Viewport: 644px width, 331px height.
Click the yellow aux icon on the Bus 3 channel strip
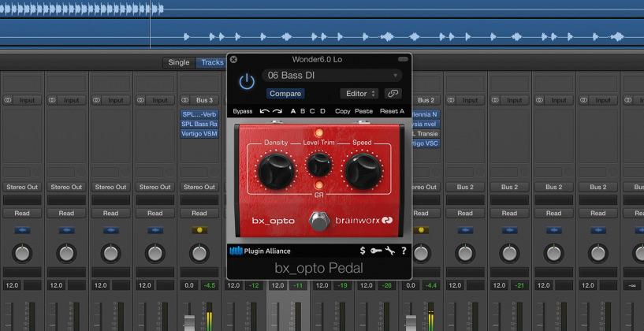199,230
